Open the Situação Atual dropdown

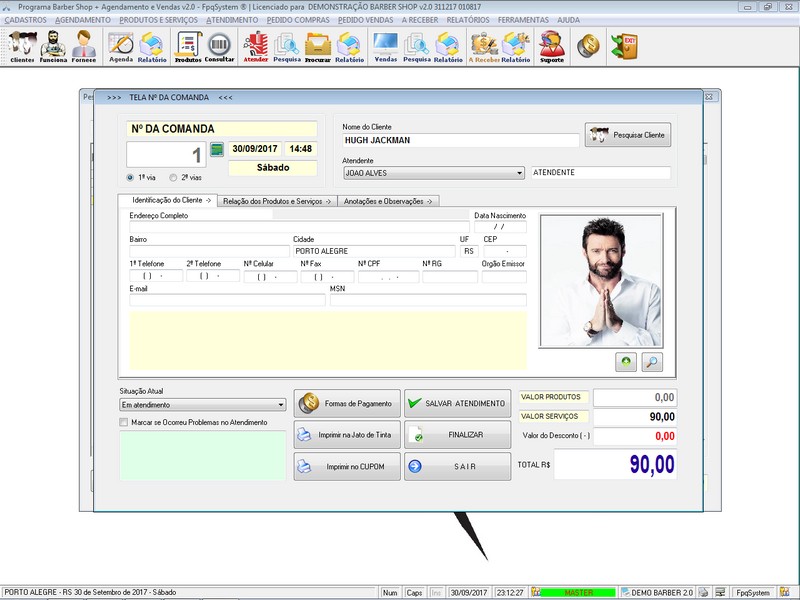click(x=280, y=405)
